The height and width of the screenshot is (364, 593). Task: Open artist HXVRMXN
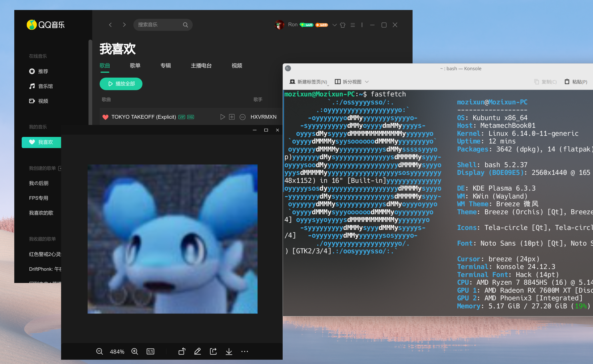(x=264, y=117)
